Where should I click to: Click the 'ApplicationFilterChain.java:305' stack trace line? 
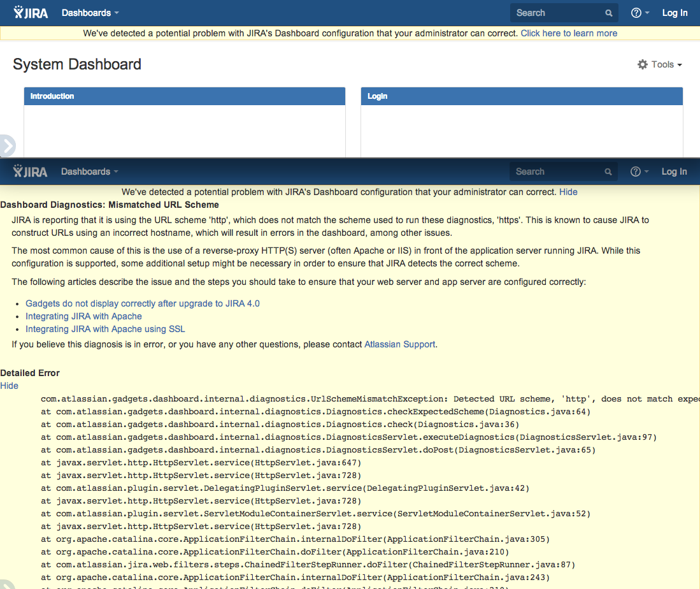pyautogui.click(x=295, y=539)
